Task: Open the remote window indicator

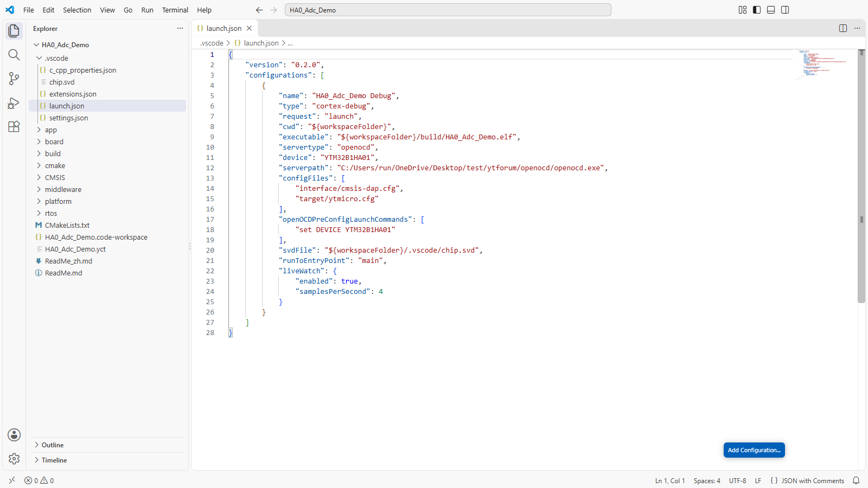Action: tap(12, 480)
